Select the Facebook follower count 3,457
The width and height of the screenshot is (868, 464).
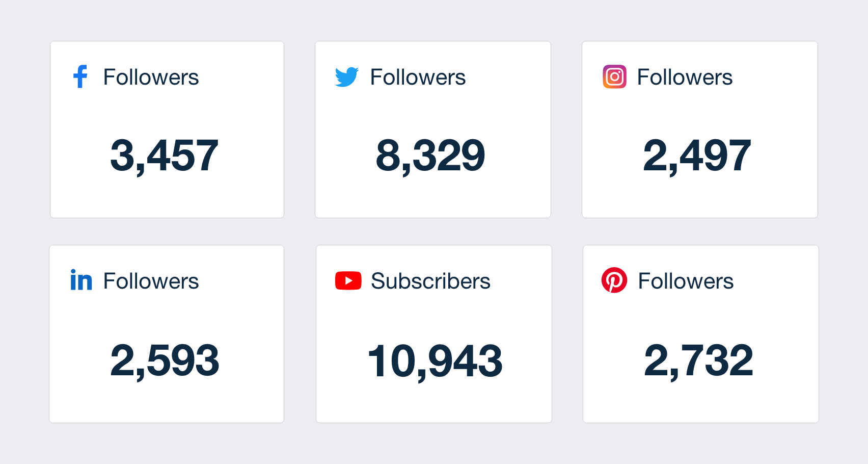coord(164,156)
